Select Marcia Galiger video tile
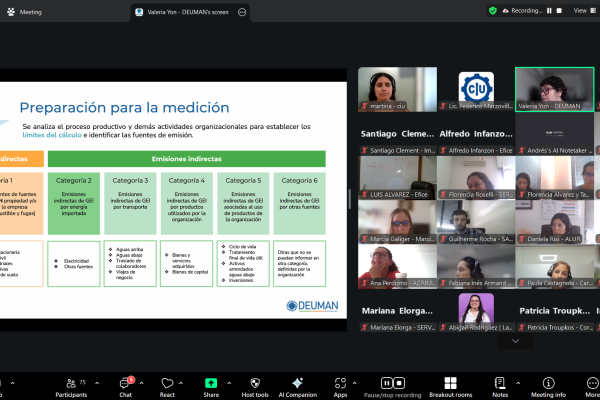 (397, 222)
